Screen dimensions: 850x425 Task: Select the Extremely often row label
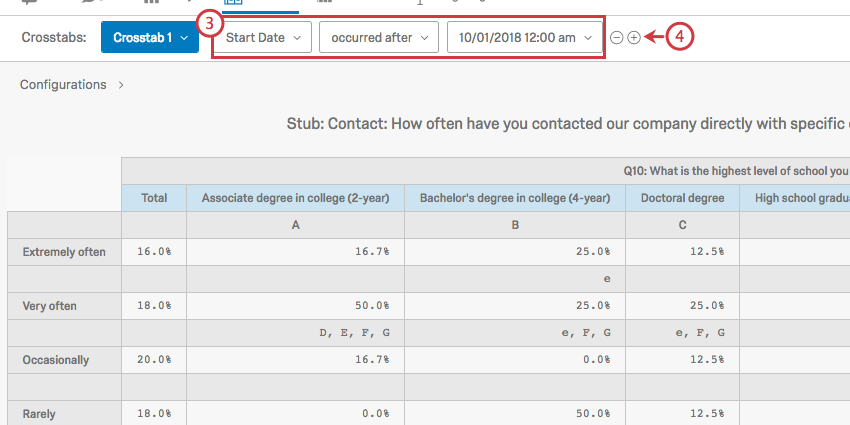64,252
